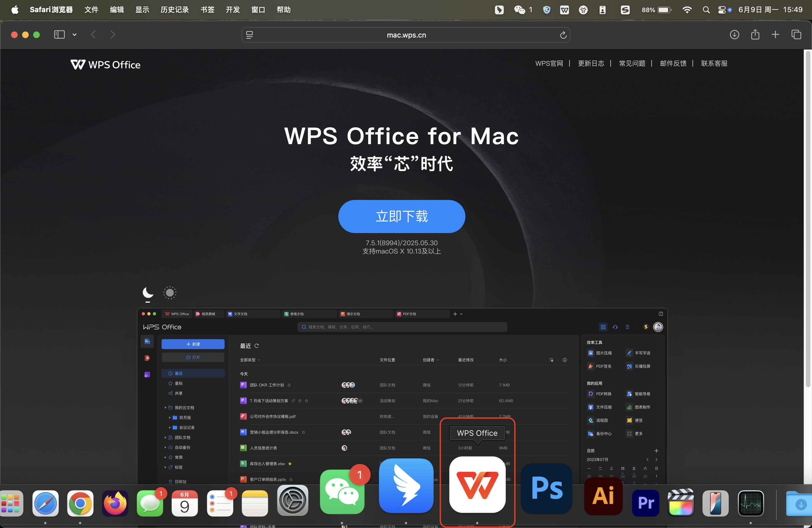The height and width of the screenshot is (528, 812).
Task: Open Activity Monitor from the Dock
Action: pos(751,503)
